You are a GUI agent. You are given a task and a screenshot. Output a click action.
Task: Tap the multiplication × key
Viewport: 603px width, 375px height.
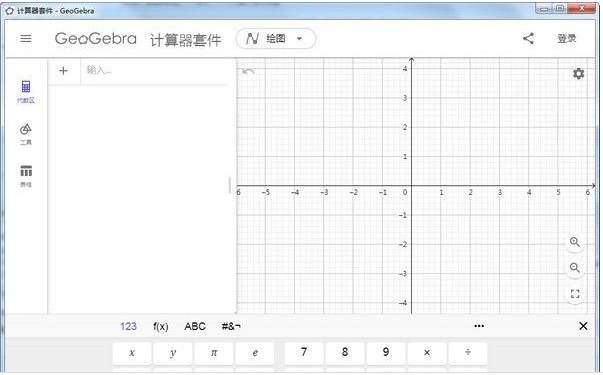tap(427, 353)
